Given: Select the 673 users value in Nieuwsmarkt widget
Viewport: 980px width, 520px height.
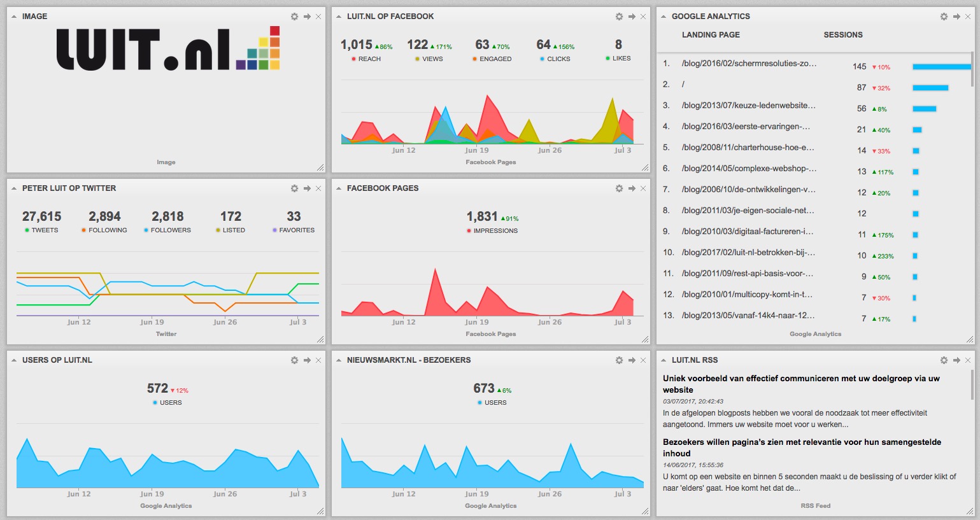Looking at the screenshot, I should click(483, 388).
